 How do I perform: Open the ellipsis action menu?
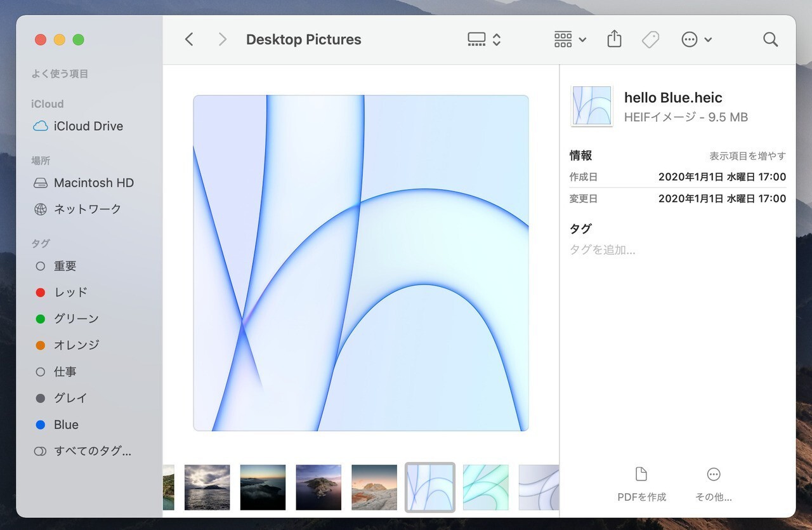[697, 39]
